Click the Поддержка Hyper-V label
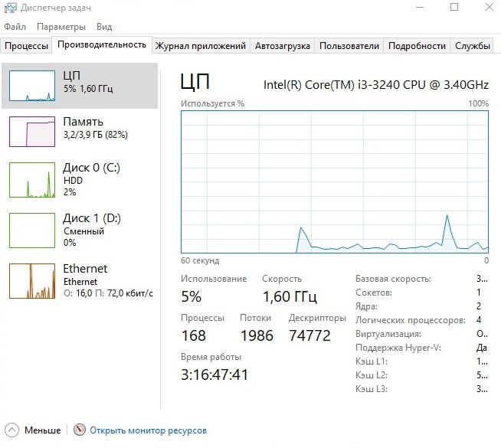501x448 pixels. 398,348
